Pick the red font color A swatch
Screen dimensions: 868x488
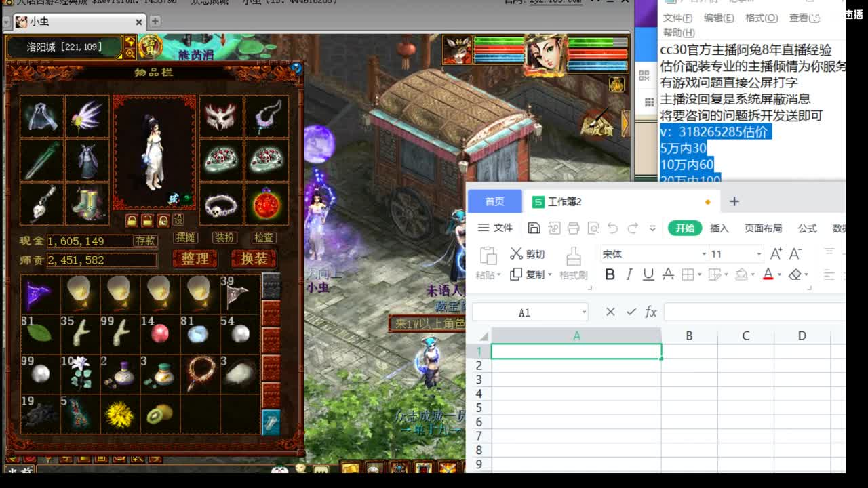768,274
